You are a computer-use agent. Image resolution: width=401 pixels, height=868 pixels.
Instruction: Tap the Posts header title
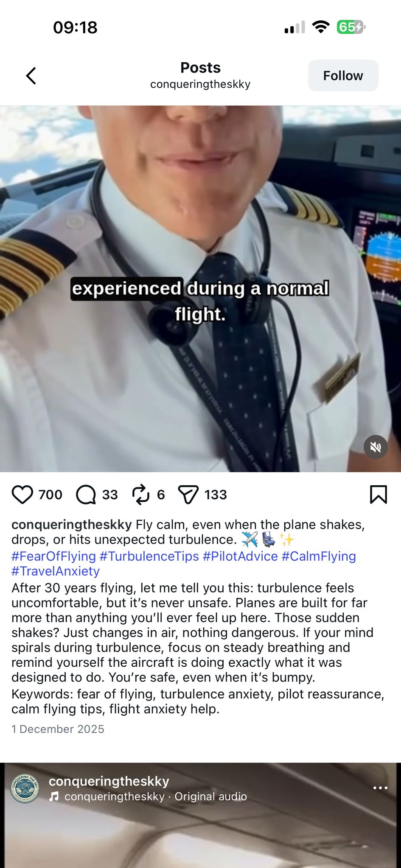point(200,67)
